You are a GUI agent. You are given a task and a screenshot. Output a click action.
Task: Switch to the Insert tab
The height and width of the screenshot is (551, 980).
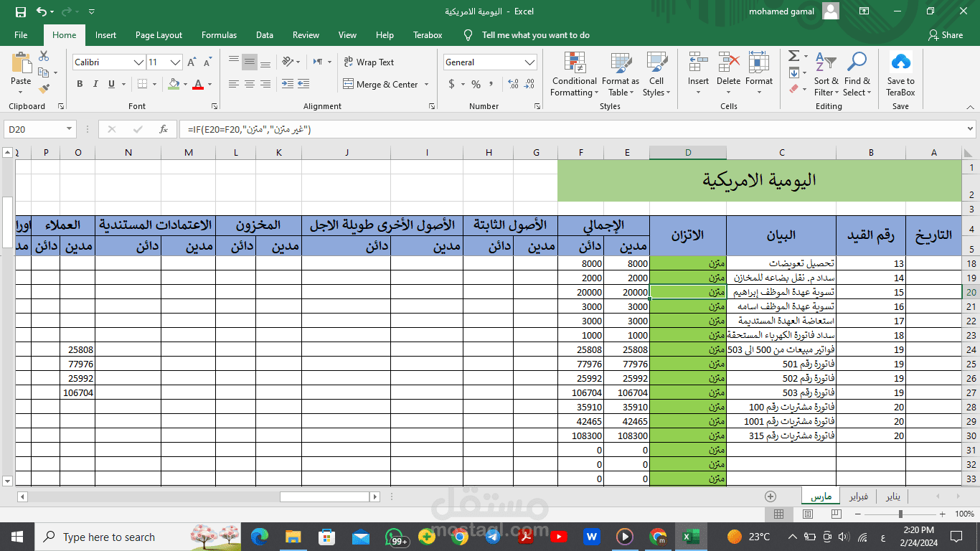tap(105, 35)
